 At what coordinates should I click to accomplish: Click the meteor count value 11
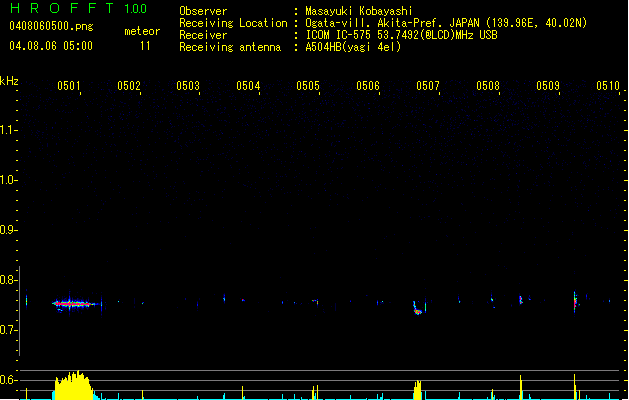coord(145,46)
